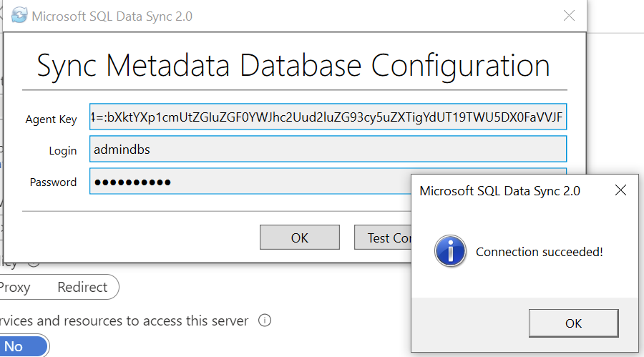Click the blue information icon in dialog
Screen dimensions: 644x357
(450, 251)
